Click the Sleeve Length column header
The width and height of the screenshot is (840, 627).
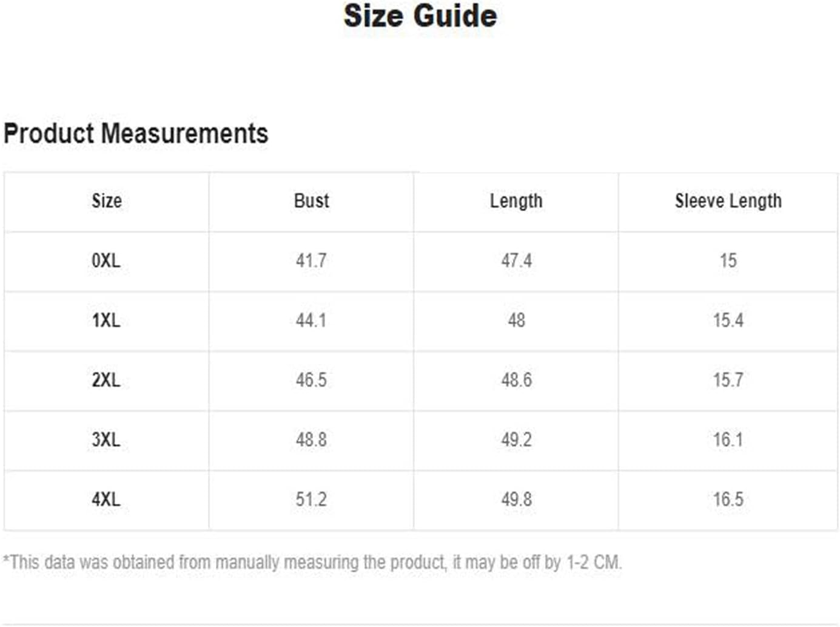tap(728, 202)
